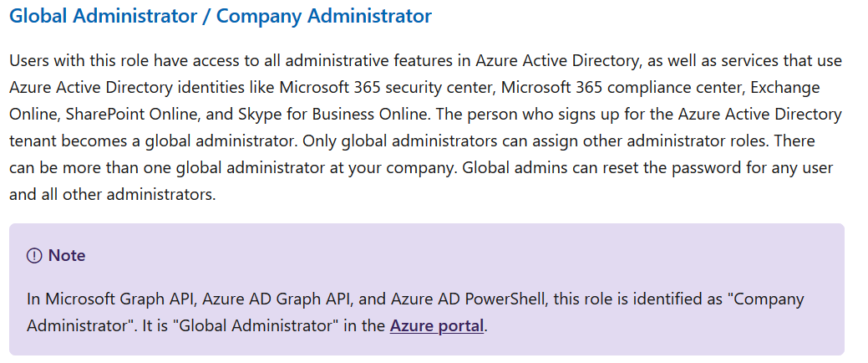Click the line and all other administrators

pos(113,195)
